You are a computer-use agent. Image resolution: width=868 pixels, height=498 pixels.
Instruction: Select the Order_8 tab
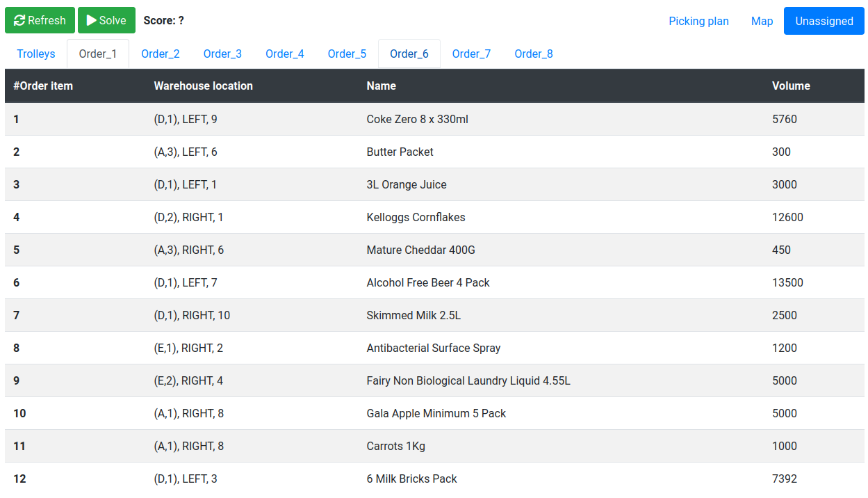pos(534,54)
